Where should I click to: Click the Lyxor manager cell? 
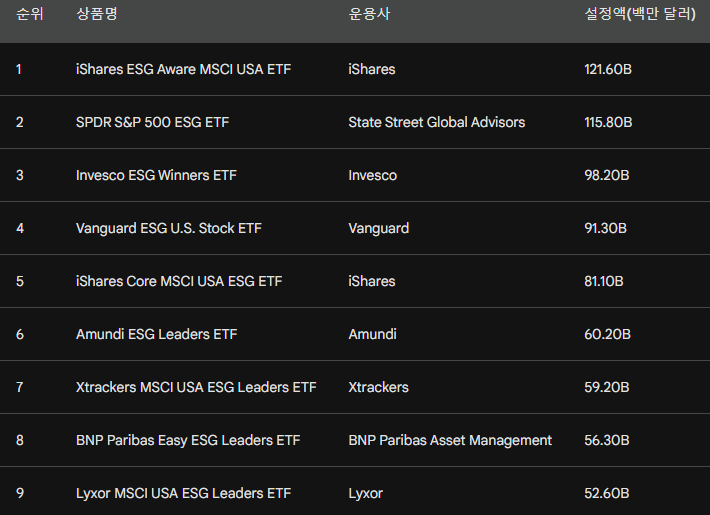tap(366, 493)
